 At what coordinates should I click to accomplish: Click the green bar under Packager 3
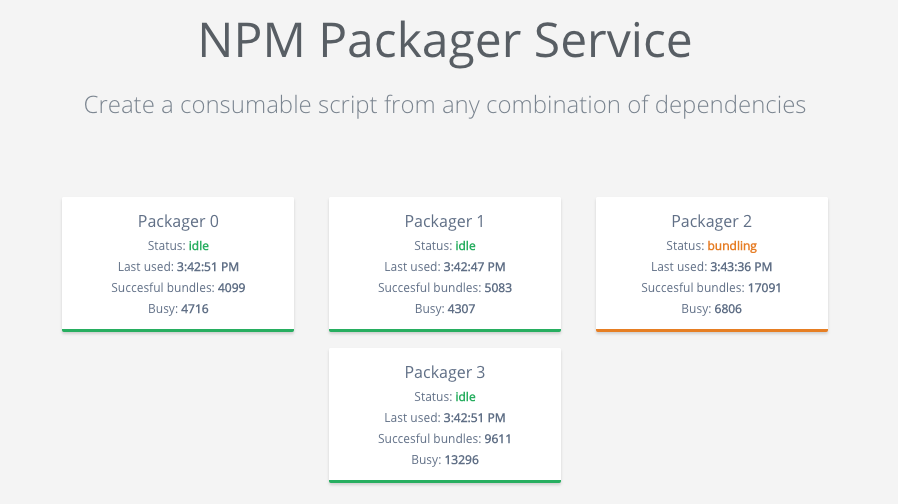[444, 481]
